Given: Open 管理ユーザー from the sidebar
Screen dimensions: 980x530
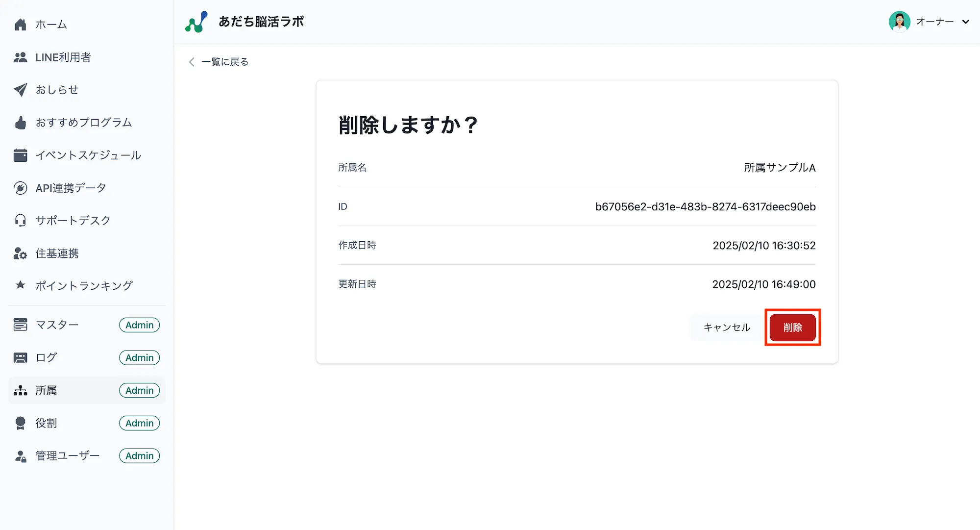Looking at the screenshot, I should click(66, 455).
